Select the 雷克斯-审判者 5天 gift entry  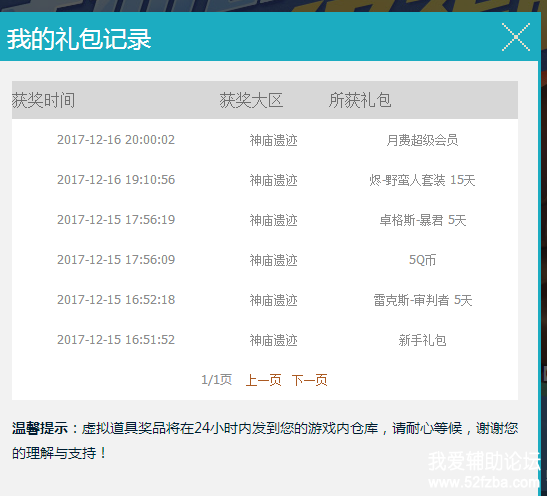[x=422, y=300]
